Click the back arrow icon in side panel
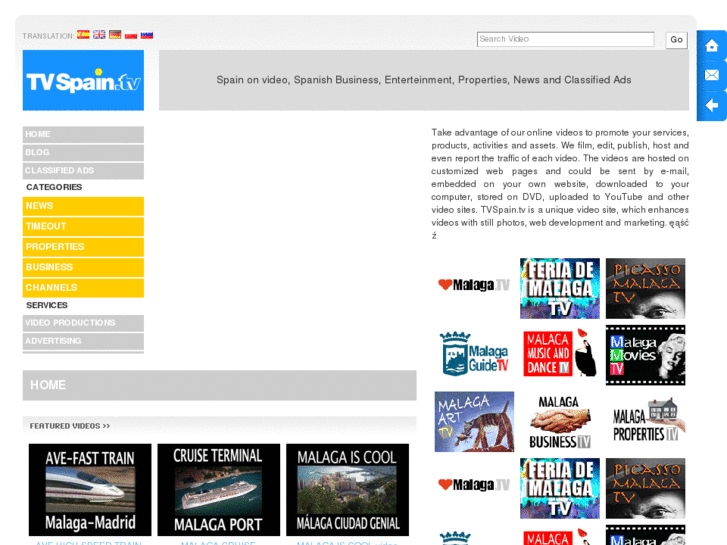 click(712, 105)
